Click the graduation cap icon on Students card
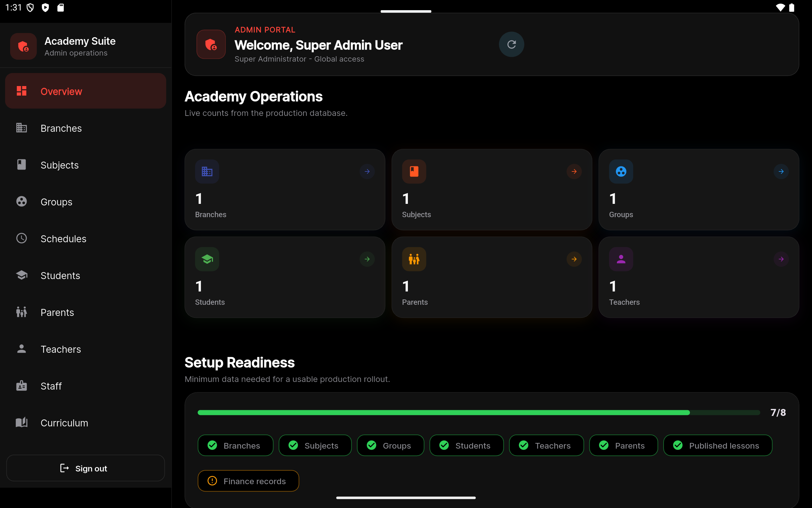 (207, 259)
